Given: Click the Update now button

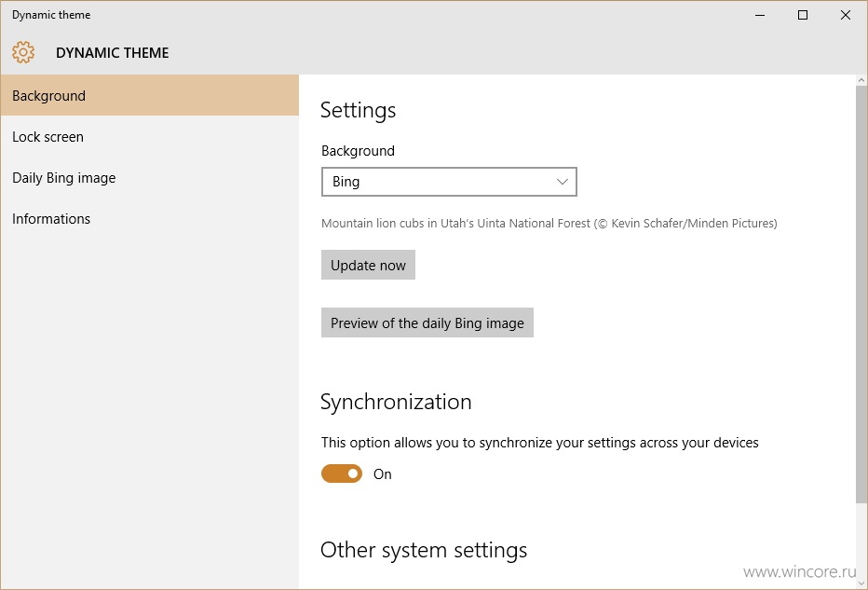Looking at the screenshot, I should tap(368, 265).
